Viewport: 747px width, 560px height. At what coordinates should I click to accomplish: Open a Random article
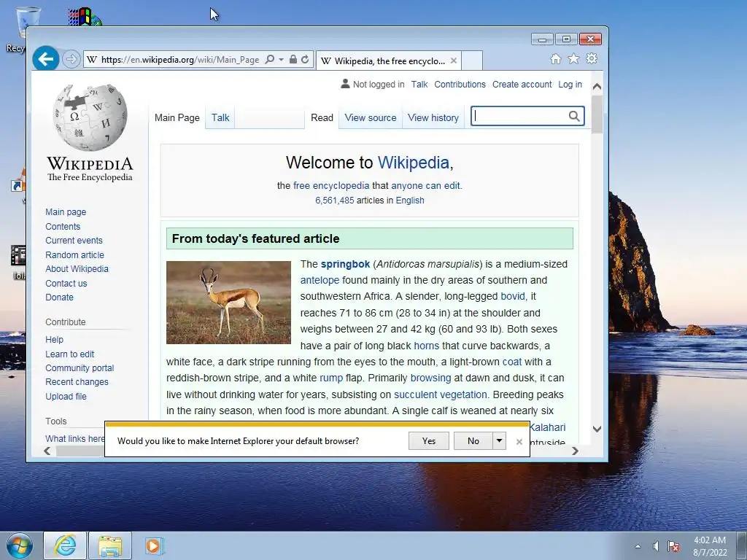(x=74, y=254)
